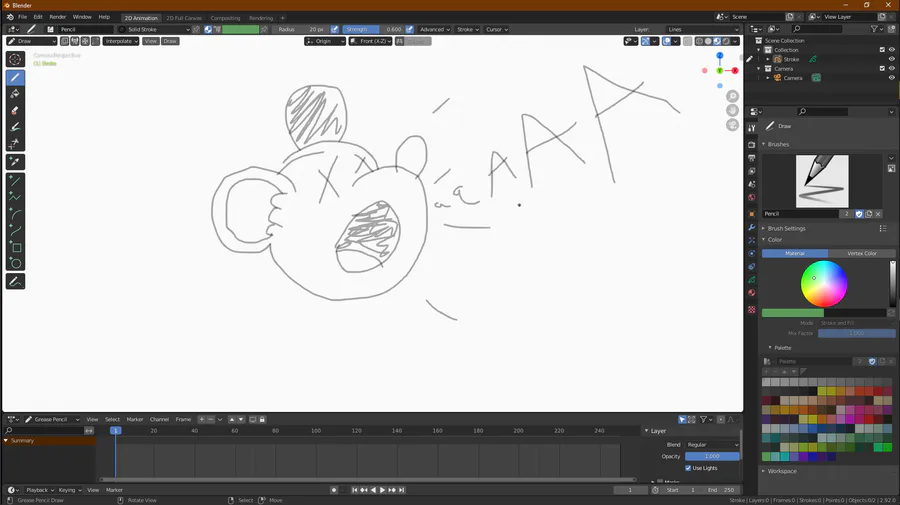The image size is (900, 505).
Task: Toggle radius pen pressure button
Action: [335, 29]
